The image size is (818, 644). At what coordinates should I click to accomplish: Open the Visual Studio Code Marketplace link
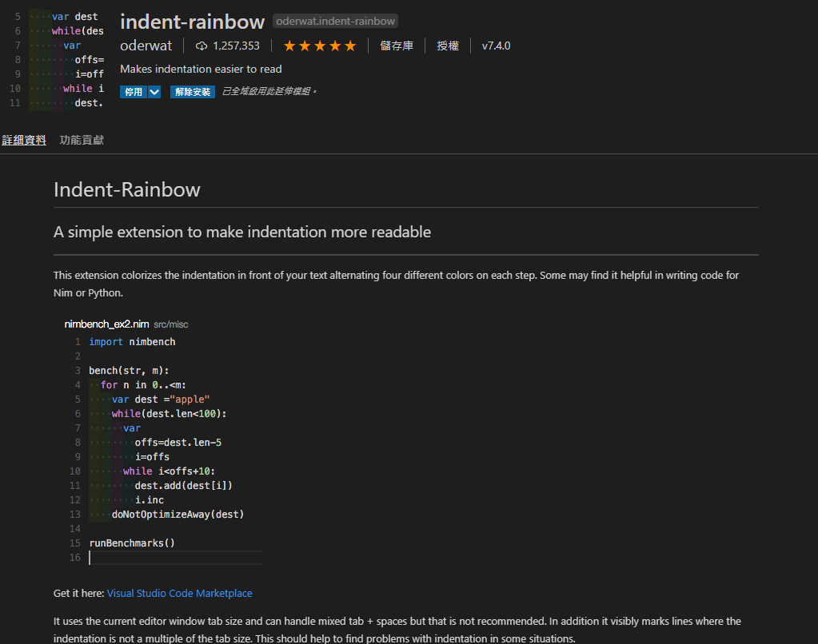tap(179, 593)
